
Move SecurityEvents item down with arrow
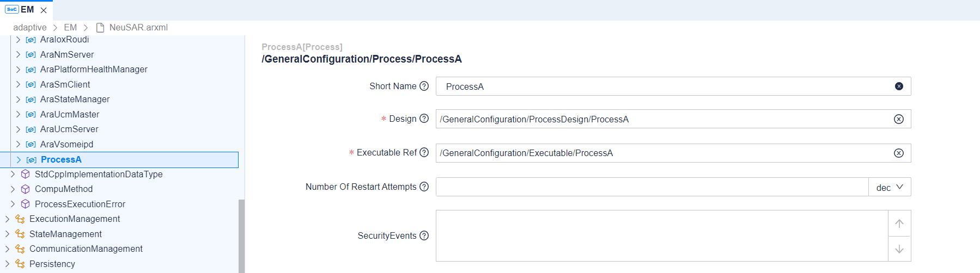[899, 249]
